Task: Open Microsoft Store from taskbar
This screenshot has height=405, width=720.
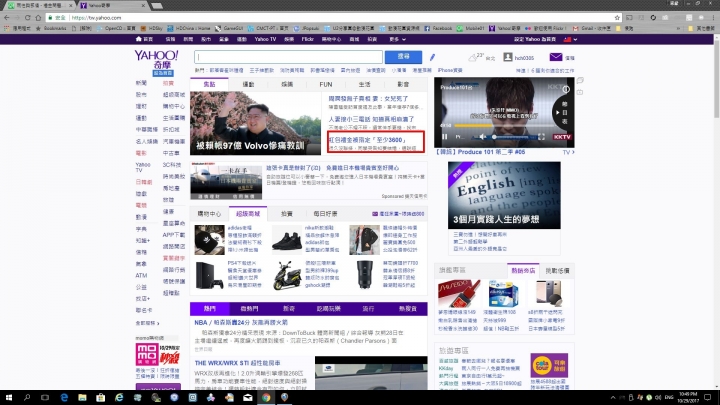Action: click(101, 397)
